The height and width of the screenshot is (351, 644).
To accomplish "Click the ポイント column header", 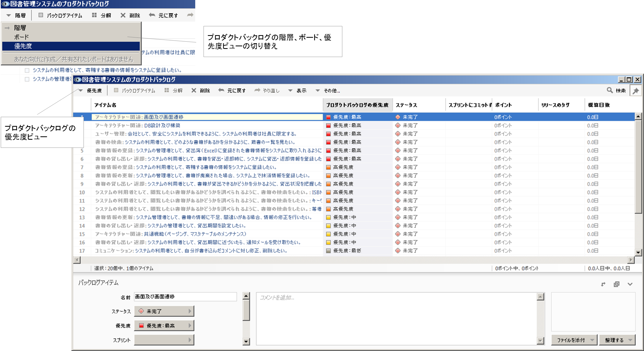I will pyautogui.click(x=515, y=105).
